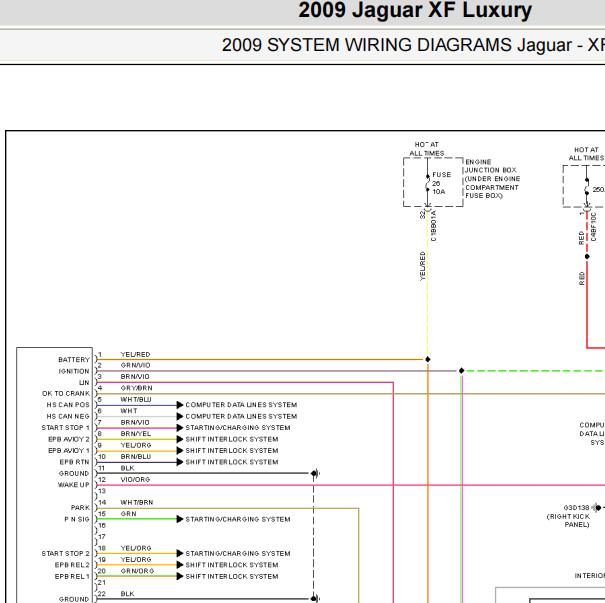Image resolution: width=605 pixels, height=603 pixels.
Task: Click the "WAKE UP" pin label
Action: point(73,485)
